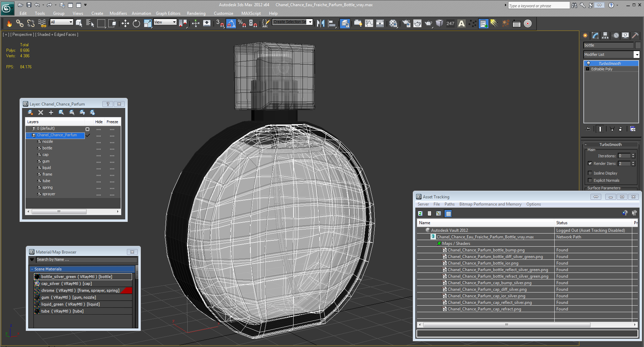Click the Perspective viewport label
Viewport: 644px width, 347px height.
[22, 34]
